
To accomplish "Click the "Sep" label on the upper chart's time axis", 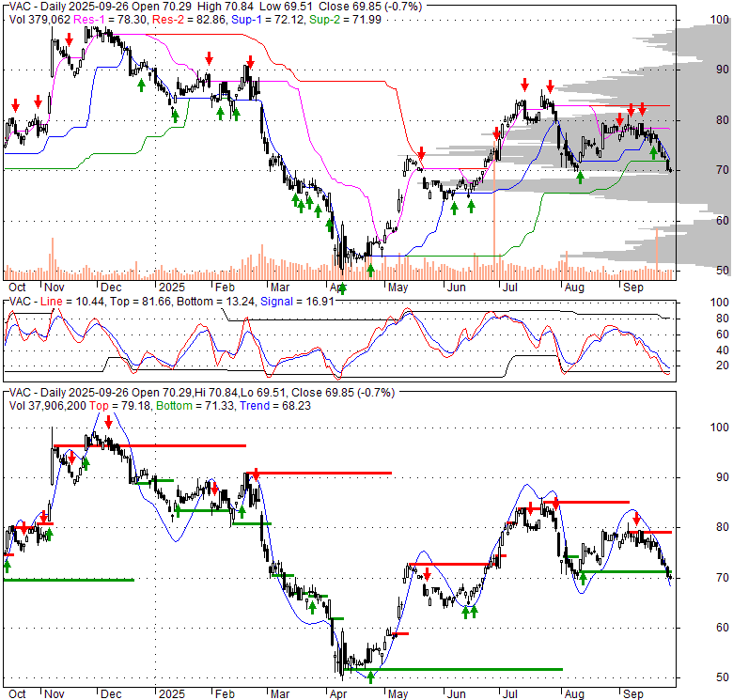I will point(633,288).
